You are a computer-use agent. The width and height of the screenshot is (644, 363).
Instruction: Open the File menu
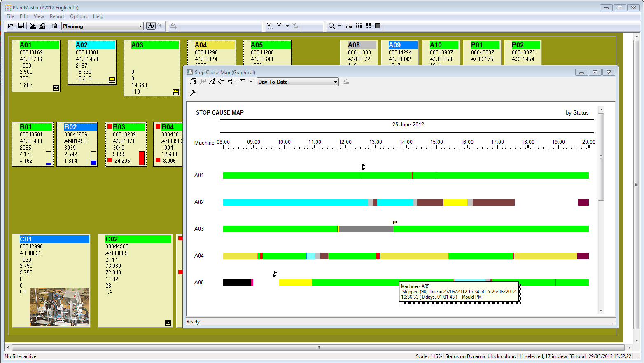tap(10, 16)
